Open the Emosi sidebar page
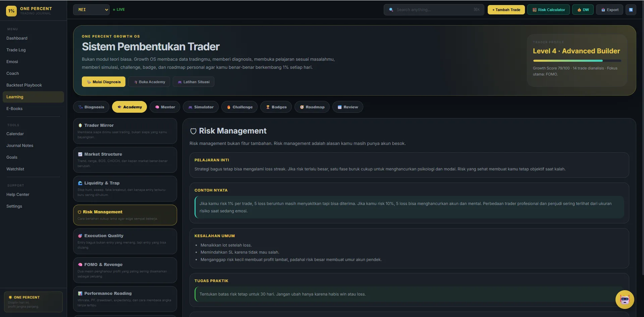644x317 pixels. coord(33,62)
